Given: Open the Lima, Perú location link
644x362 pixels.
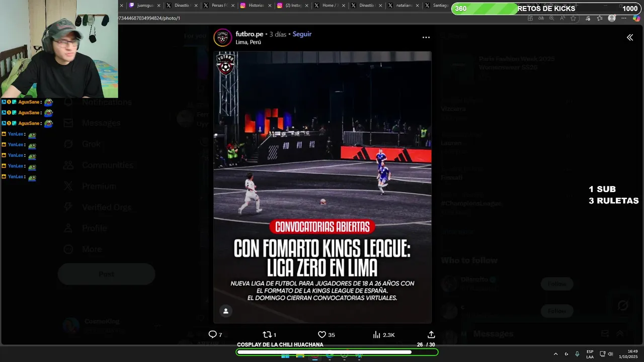Looking at the screenshot, I should (248, 42).
